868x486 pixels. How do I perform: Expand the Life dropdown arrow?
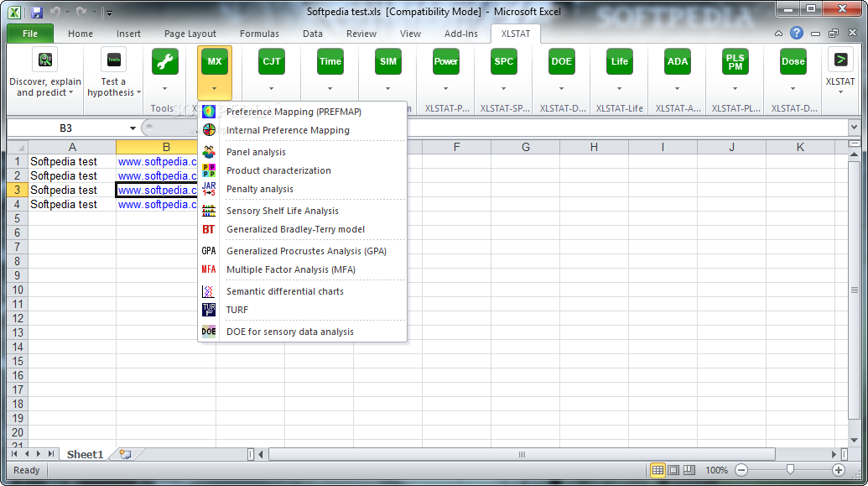click(x=620, y=89)
